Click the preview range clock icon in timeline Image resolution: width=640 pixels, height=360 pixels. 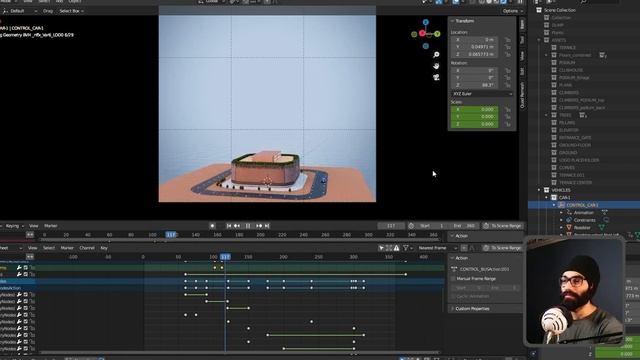tap(411, 226)
